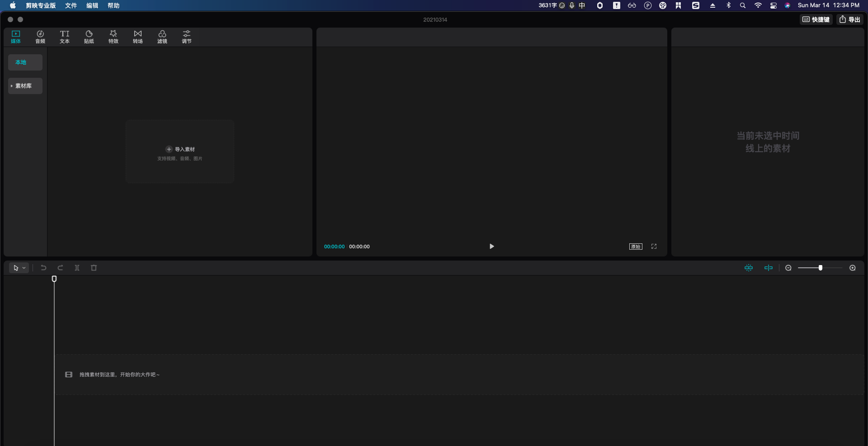The width and height of the screenshot is (868, 446).
Task: Click 导入素材 to import media
Action: (x=180, y=149)
